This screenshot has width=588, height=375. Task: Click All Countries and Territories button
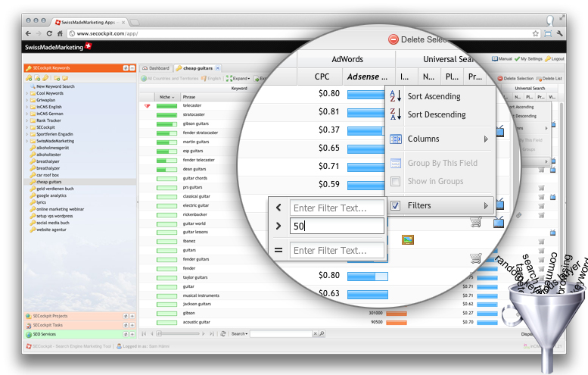tap(170, 79)
